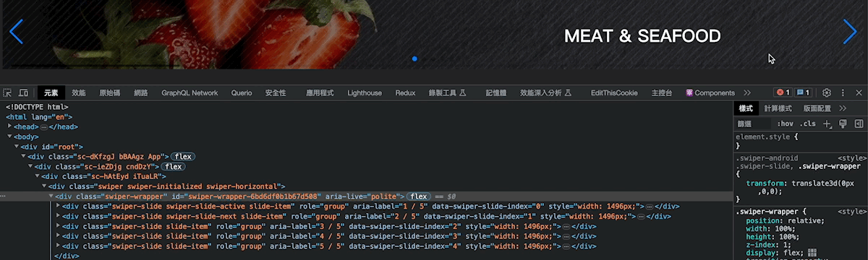Open the 原始碼 tab
The width and height of the screenshot is (868, 260).
(x=110, y=93)
